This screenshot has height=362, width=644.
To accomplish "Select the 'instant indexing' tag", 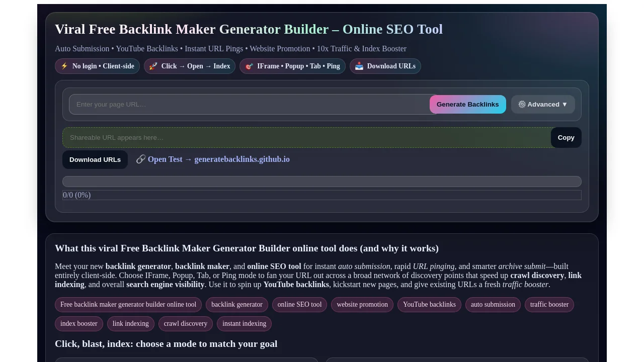I will pyautogui.click(x=244, y=324).
